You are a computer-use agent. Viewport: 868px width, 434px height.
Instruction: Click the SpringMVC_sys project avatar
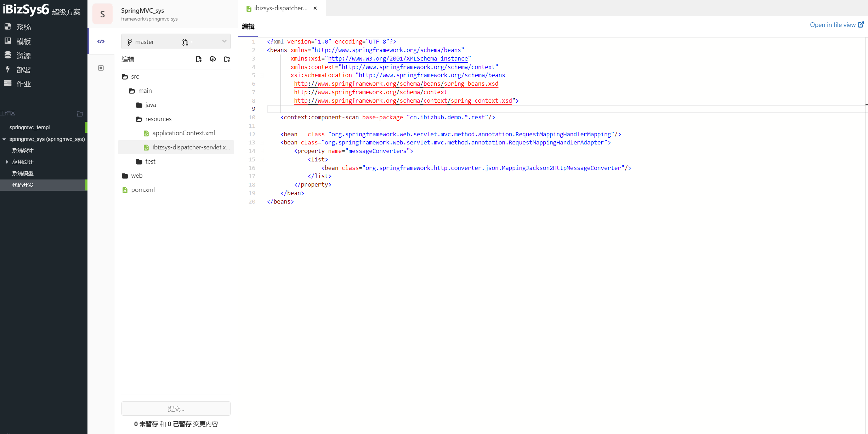(102, 14)
